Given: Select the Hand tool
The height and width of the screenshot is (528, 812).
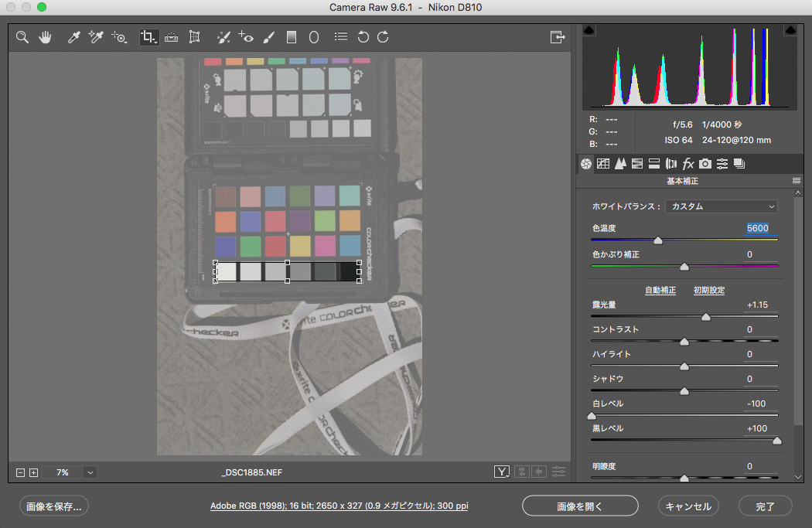Looking at the screenshot, I should click(x=45, y=37).
